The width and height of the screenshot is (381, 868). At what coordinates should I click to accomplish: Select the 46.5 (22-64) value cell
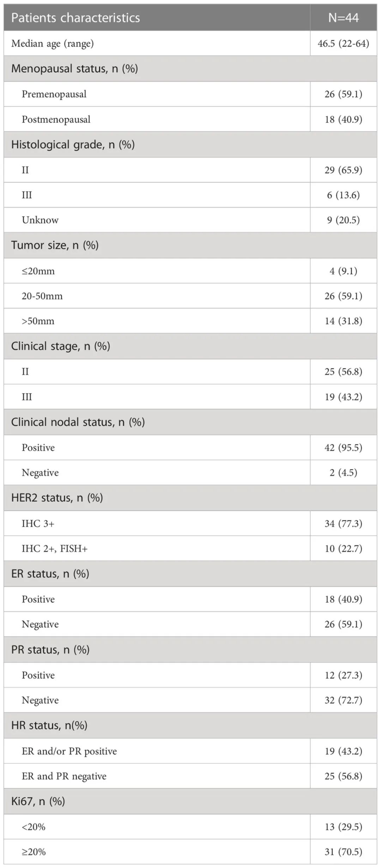pyautogui.click(x=343, y=43)
